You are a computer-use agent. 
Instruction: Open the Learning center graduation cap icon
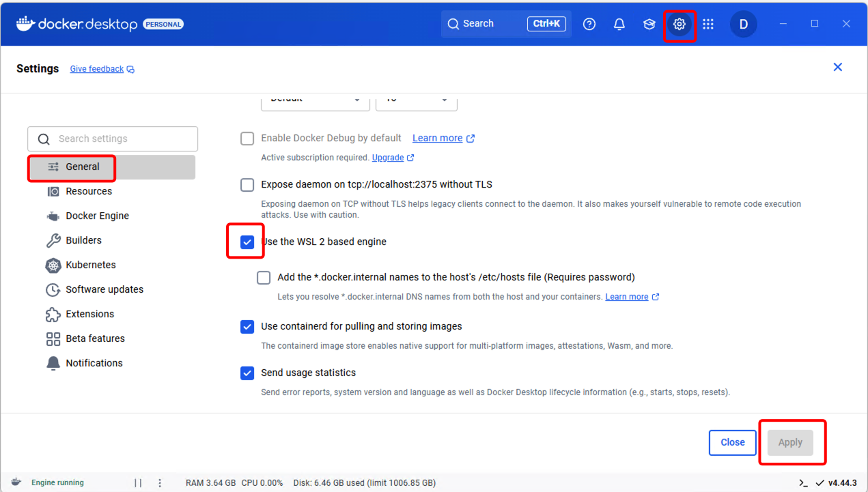[x=649, y=24]
